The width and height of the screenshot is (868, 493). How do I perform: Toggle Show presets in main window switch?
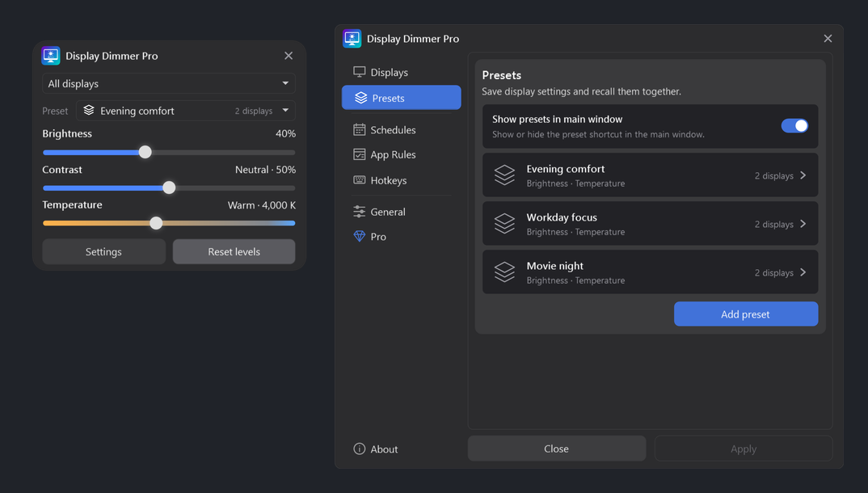[x=794, y=125]
